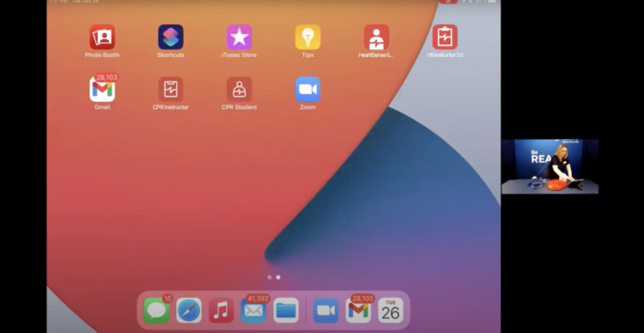Go to first home screen page dot
Image resolution: width=644 pixels, height=333 pixels.
tap(269, 277)
